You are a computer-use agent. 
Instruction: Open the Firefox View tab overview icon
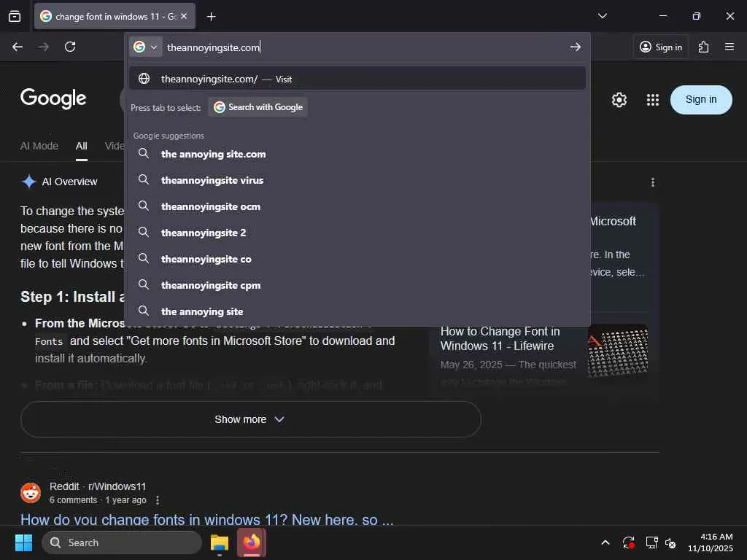coord(15,16)
